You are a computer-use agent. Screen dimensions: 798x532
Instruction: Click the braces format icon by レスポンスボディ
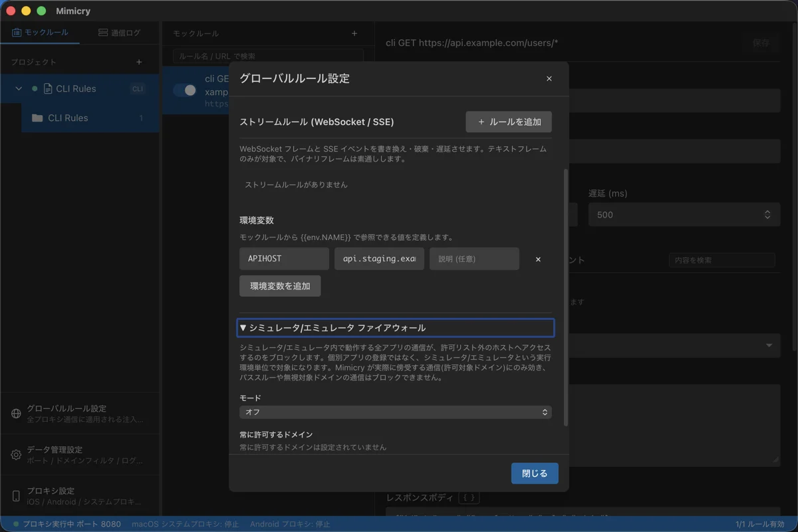tap(469, 497)
